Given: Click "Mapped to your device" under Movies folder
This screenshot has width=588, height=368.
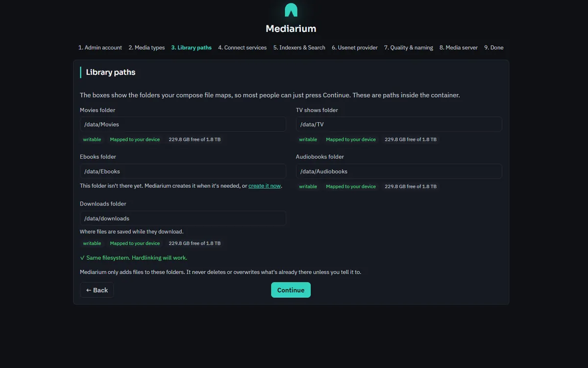Looking at the screenshot, I should coord(135,139).
